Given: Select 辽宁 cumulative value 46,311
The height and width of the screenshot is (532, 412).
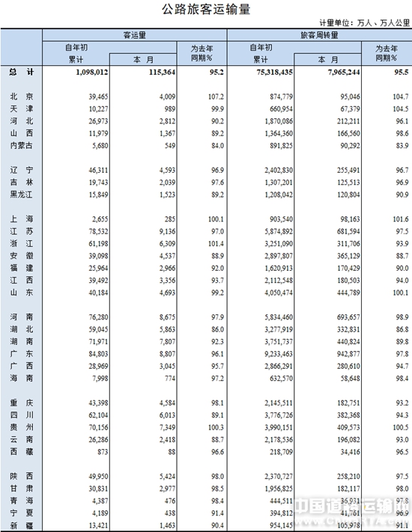Looking at the screenshot, I should [x=98, y=170].
